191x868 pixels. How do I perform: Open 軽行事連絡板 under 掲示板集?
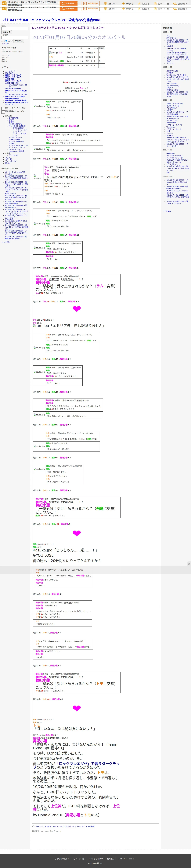click(14, 118)
